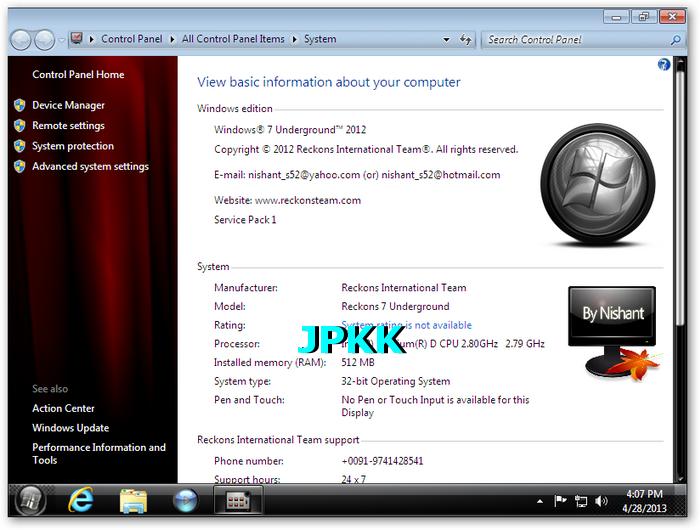Viewport: 700px width, 530px height.
Task: Click the vertical scrollbar thumb
Action: (x=680, y=199)
